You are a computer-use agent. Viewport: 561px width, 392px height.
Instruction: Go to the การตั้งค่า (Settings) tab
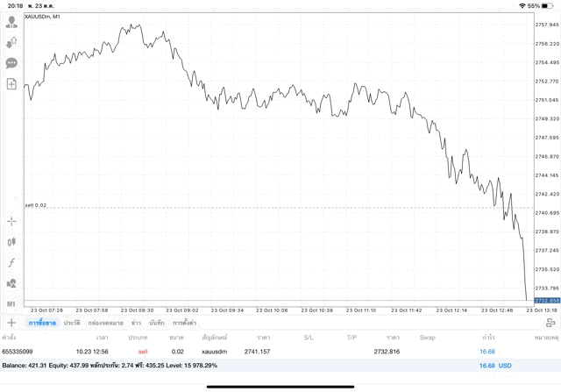pos(185,323)
